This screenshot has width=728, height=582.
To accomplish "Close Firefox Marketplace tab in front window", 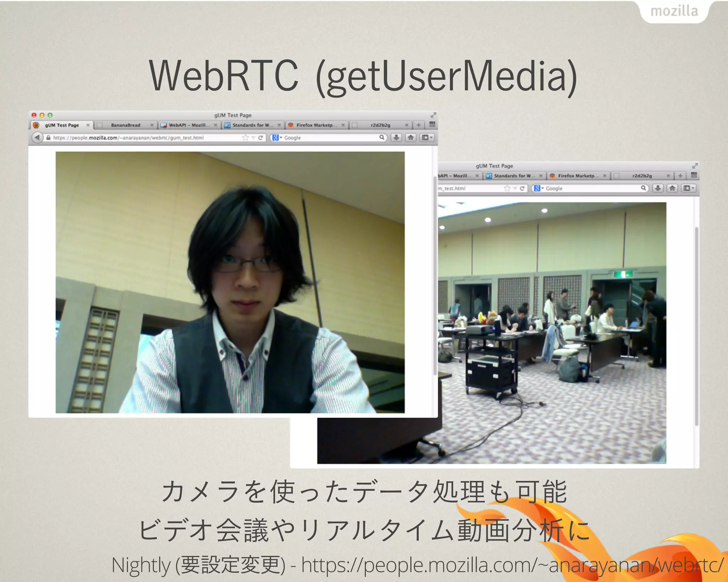I will (x=343, y=125).
